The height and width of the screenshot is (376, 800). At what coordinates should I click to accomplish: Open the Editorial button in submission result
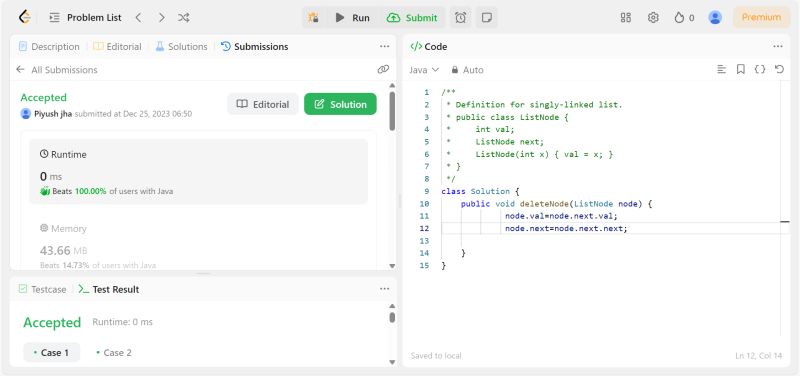263,104
